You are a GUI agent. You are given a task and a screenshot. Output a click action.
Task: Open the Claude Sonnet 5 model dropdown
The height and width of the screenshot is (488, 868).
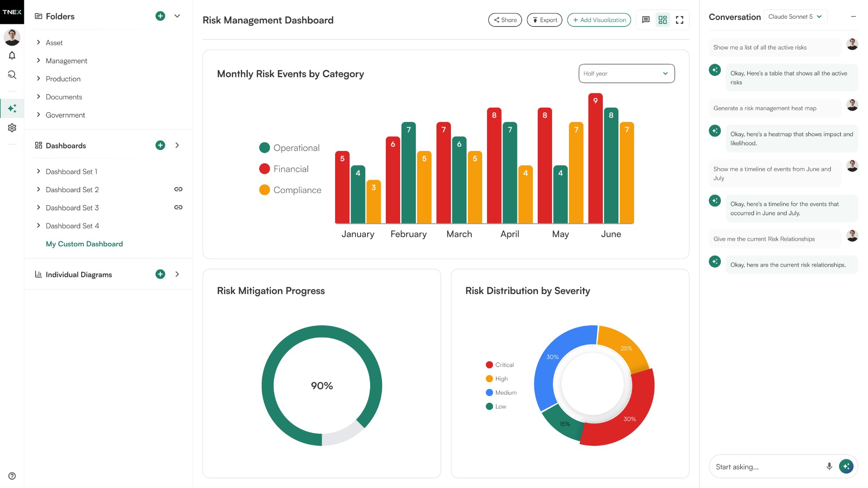point(796,16)
